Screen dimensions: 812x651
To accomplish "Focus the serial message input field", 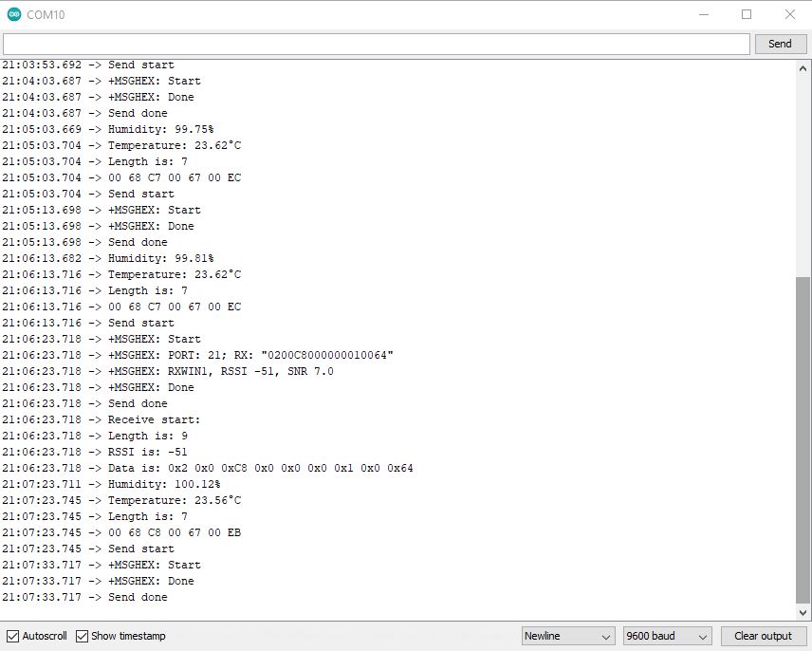I will click(376, 44).
